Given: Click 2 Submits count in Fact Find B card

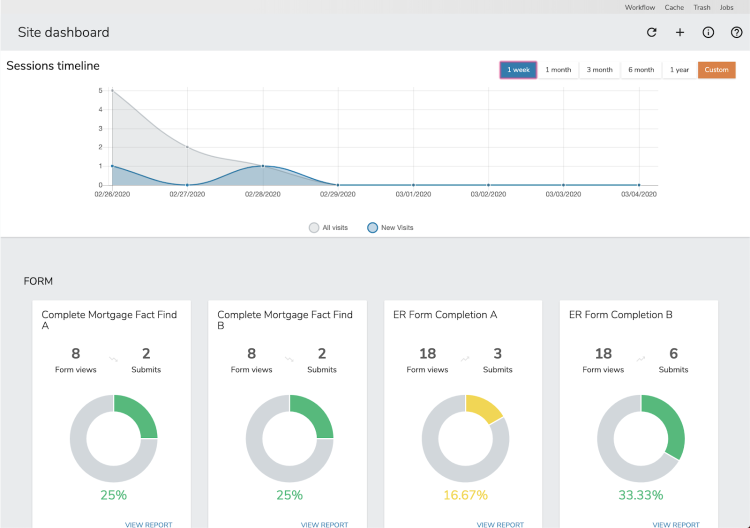Looking at the screenshot, I should (322, 354).
